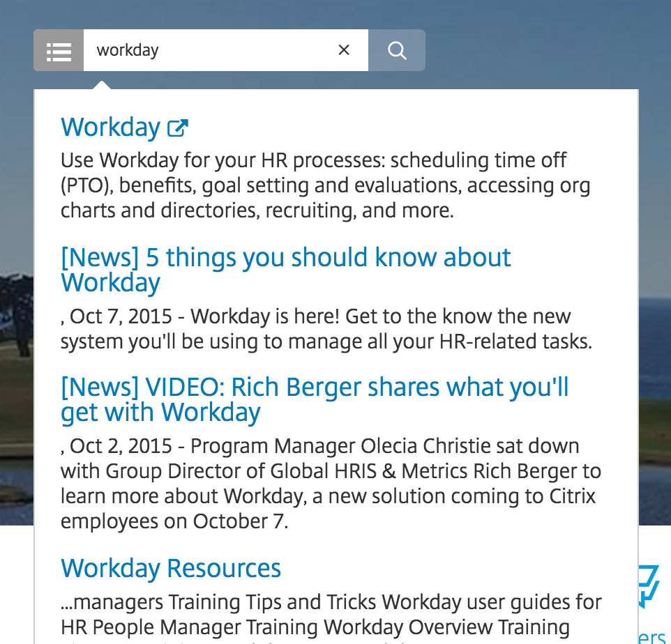Open the list menu icon left of search
Viewport: 671px width, 644px height.
tap(59, 50)
